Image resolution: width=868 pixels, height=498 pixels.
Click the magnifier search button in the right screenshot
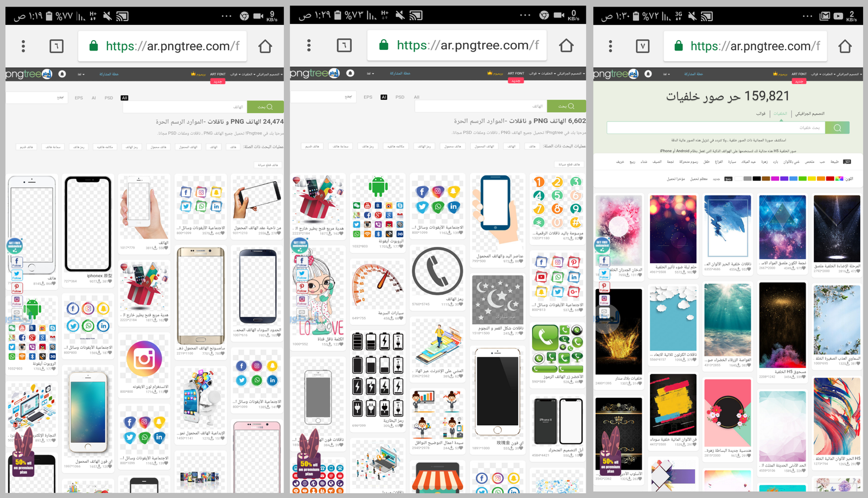pyautogui.click(x=837, y=127)
